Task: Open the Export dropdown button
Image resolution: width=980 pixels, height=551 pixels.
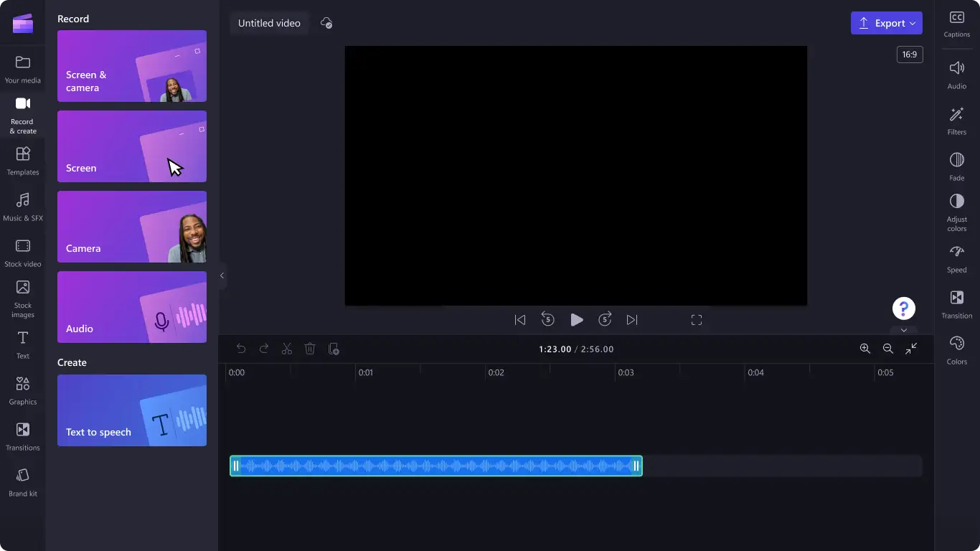Action: [887, 23]
